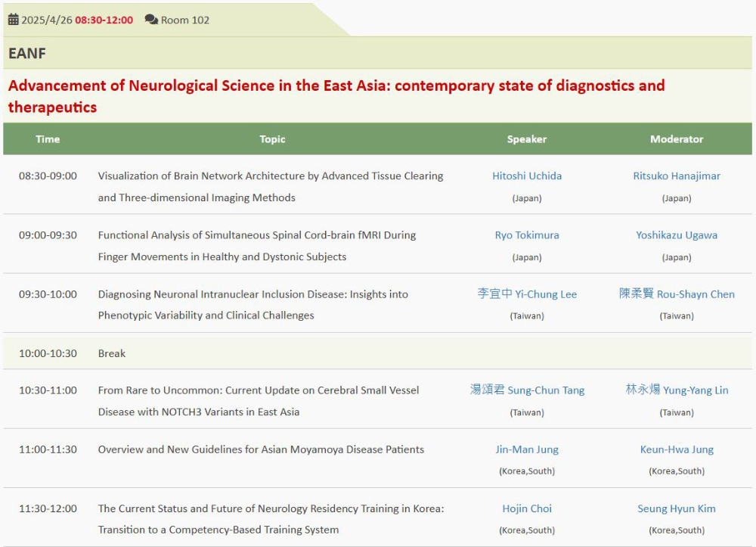Image resolution: width=756 pixels, height=547 pixels.
Task: Open moderator Ritsuko Hanajimar's link
Action: (677, 176)
